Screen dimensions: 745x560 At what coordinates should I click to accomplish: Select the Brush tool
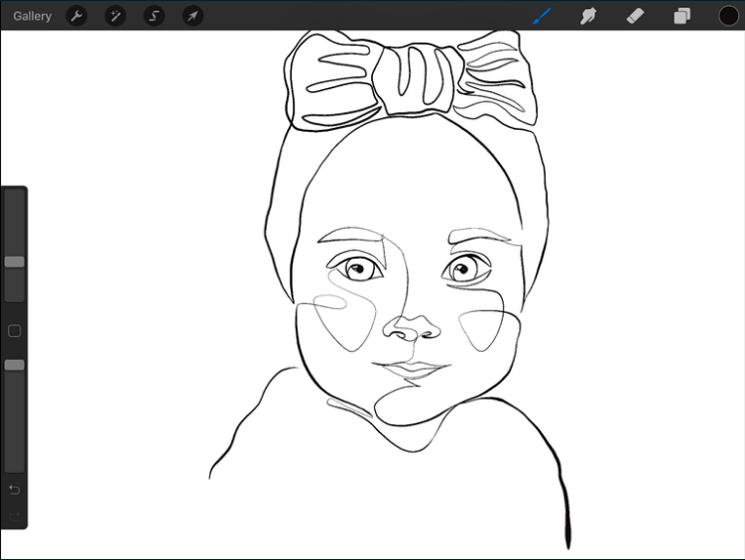(543, 16)
